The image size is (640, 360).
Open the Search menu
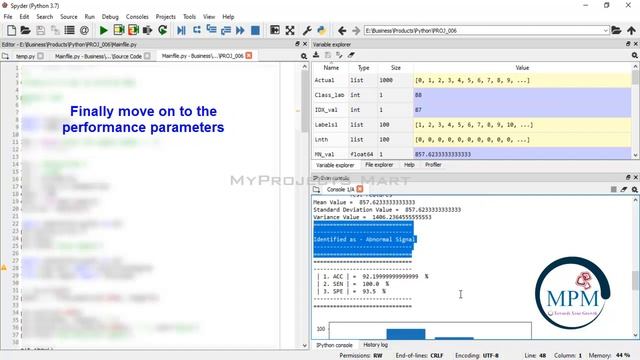coord(44,17)
